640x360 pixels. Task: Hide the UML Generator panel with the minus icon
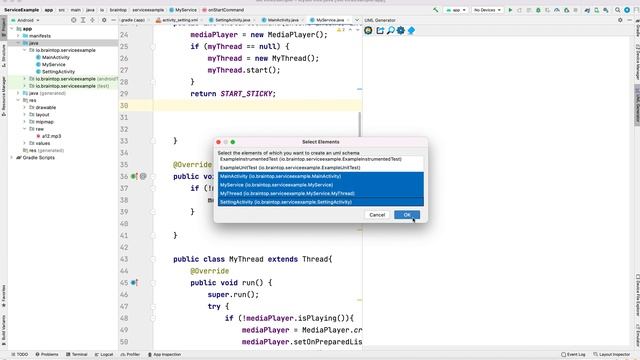click(x=630, y=20)
